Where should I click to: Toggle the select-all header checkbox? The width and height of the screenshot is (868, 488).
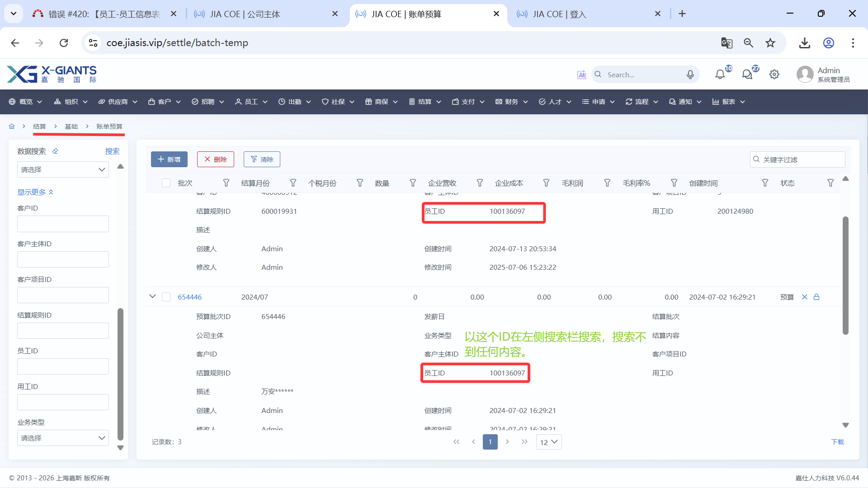pos(166,183)
